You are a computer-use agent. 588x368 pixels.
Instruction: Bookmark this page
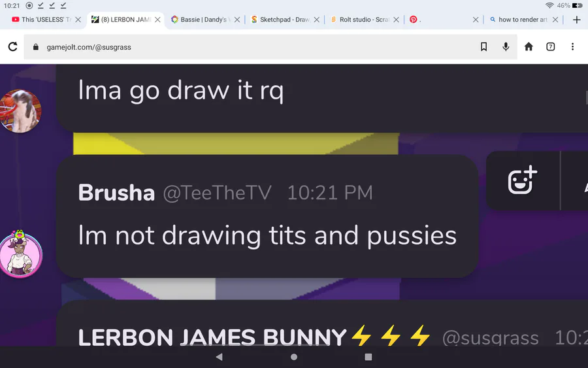click(x=483, y=46)
